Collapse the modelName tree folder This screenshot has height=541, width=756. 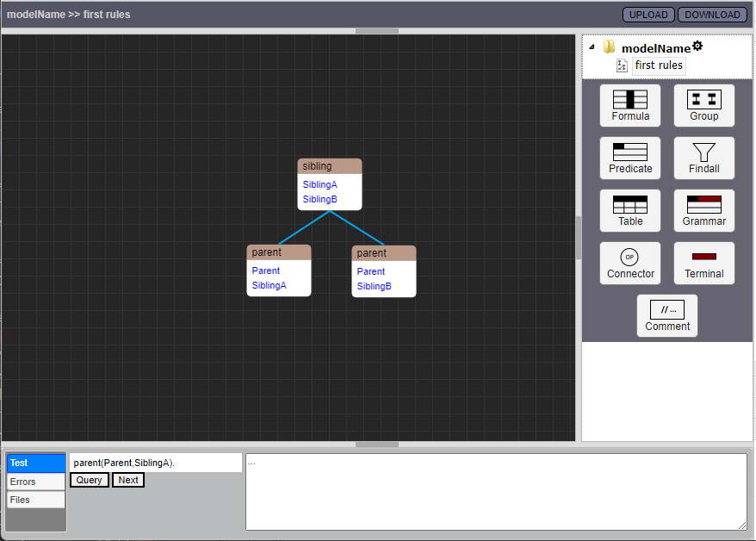[592, 47]
